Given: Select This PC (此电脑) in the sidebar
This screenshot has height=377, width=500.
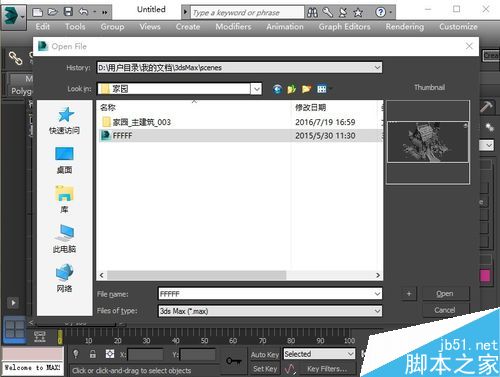Looking at the screenshot, I should click(64, 239).
